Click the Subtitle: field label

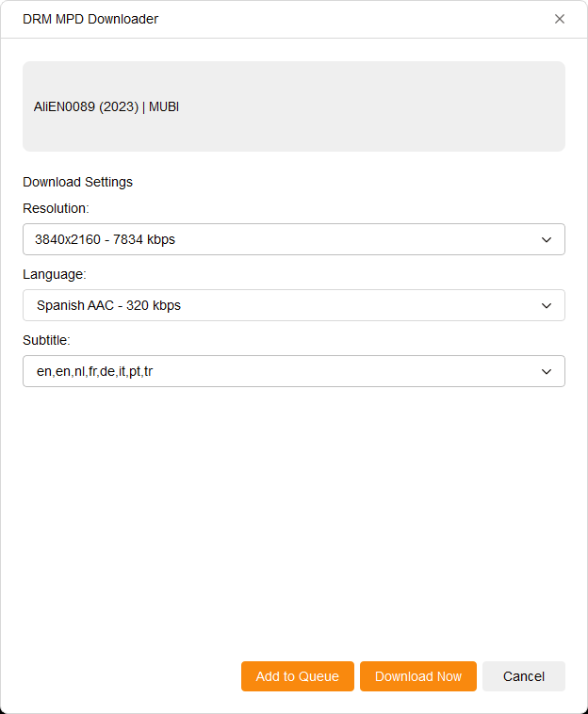click(46, 340)
